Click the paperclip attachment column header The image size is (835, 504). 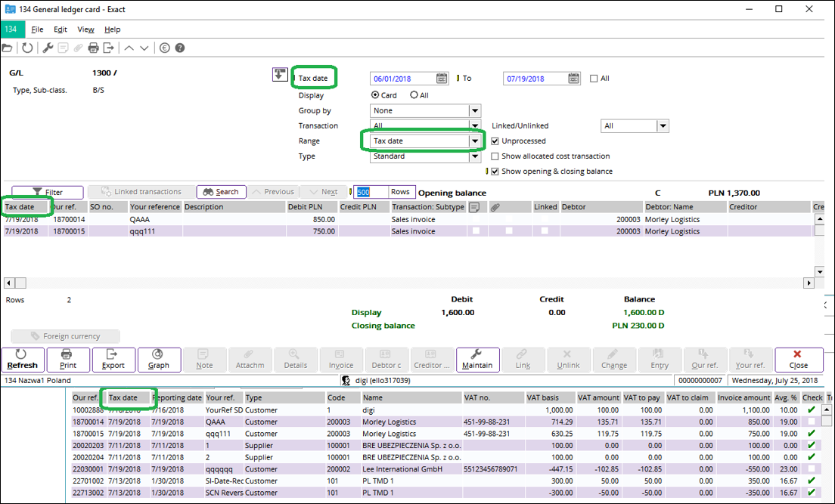tap(495, 207)
